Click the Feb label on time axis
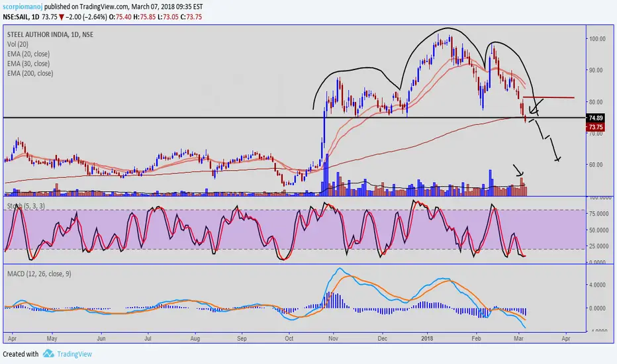The width and height of the screenshot is (617, 364). [476, 338]
